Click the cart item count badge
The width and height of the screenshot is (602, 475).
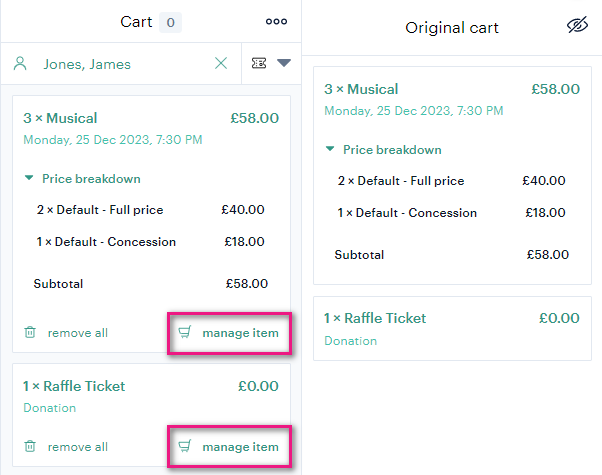[170, 22]
